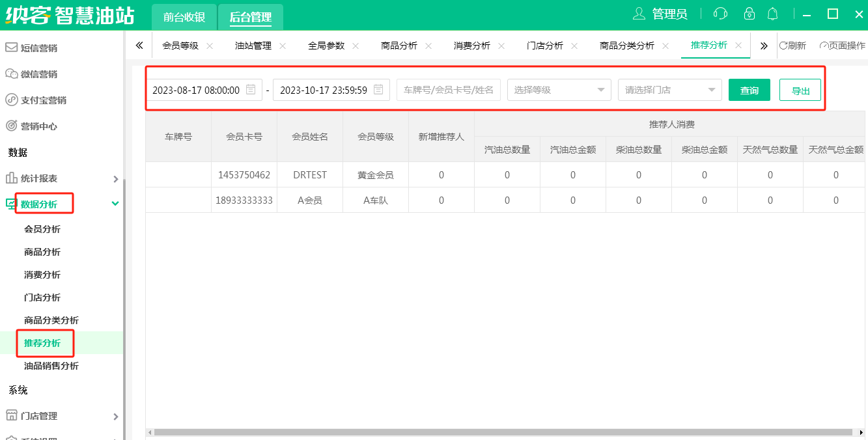This screenshot has width=868, height=440.
Task: Click the 车牌号/会员卡号/姓名 search field
Action: pos(448,90)
